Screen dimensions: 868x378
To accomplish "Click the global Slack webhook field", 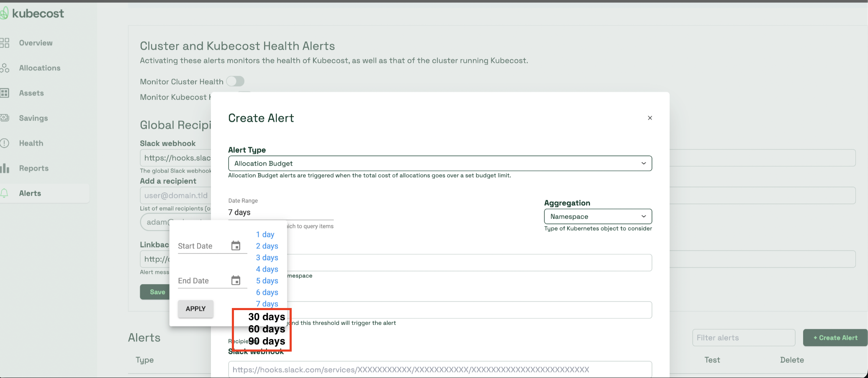I will 176,158.
